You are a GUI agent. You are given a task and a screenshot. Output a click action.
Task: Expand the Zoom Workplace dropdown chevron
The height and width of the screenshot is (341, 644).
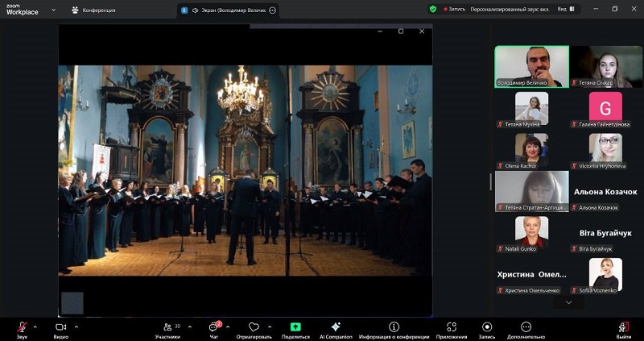[54, 10]
